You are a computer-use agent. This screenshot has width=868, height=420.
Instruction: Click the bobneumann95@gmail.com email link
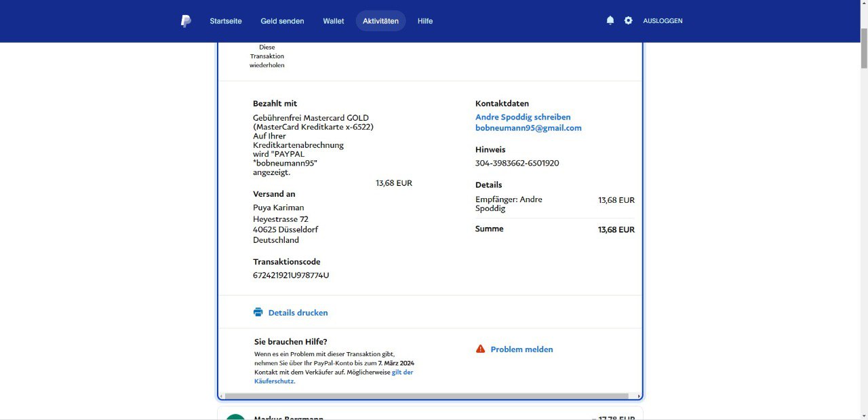528,128
